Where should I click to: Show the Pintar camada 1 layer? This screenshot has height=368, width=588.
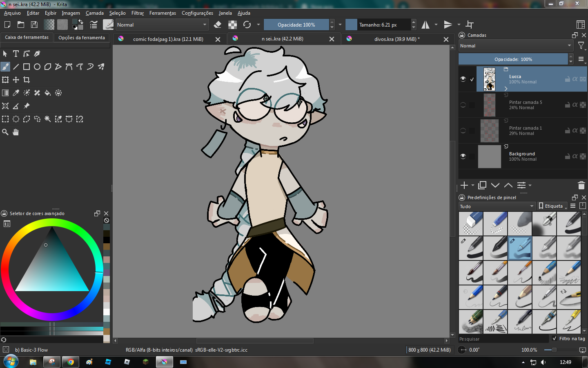(463, 130)
